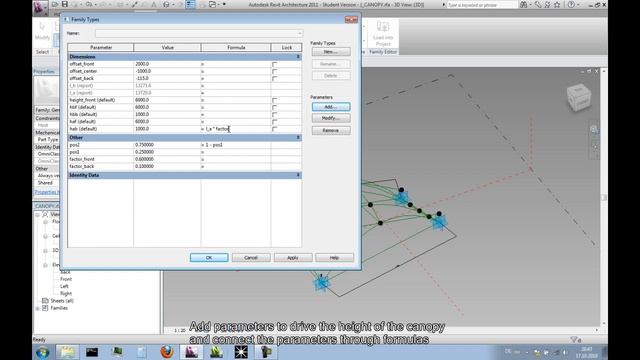Image resolution: width=640 pixels, height=360 pixels.
Task: Collapse the Views node in project browser
Action: click(38, 214)
